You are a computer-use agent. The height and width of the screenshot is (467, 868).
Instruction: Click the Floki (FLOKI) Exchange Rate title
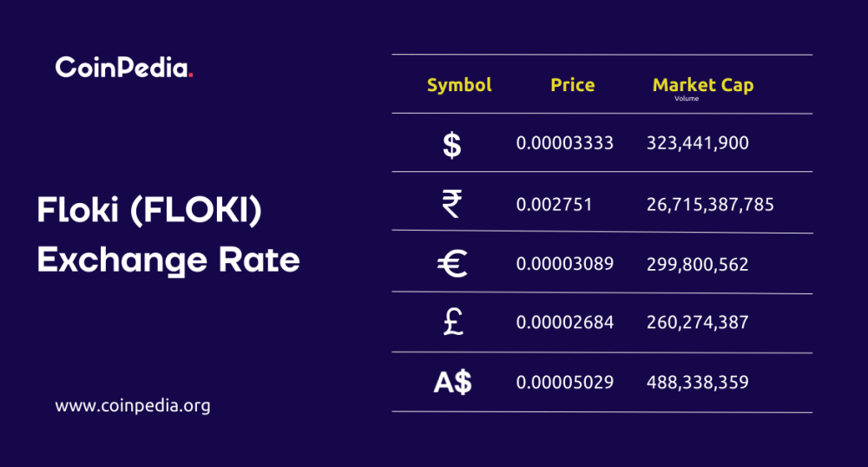coord(168,234)
